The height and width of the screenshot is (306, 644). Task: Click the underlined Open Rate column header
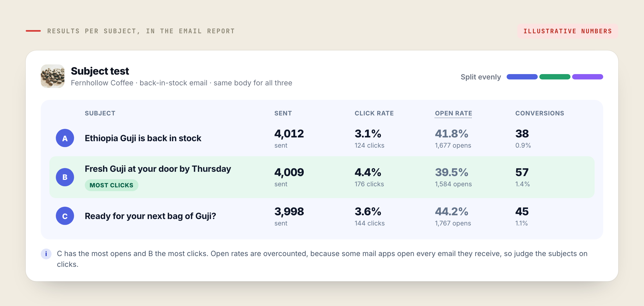(453, 113)
